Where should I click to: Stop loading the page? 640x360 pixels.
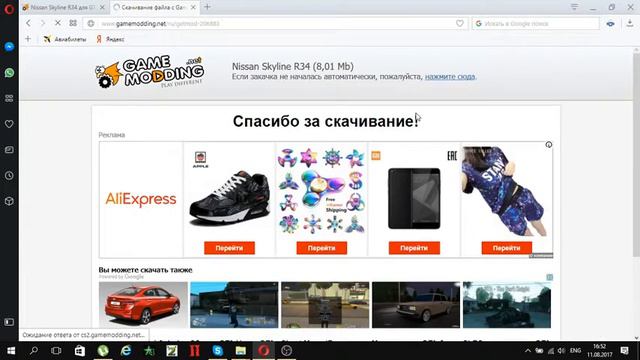click(x=58, y=23)
